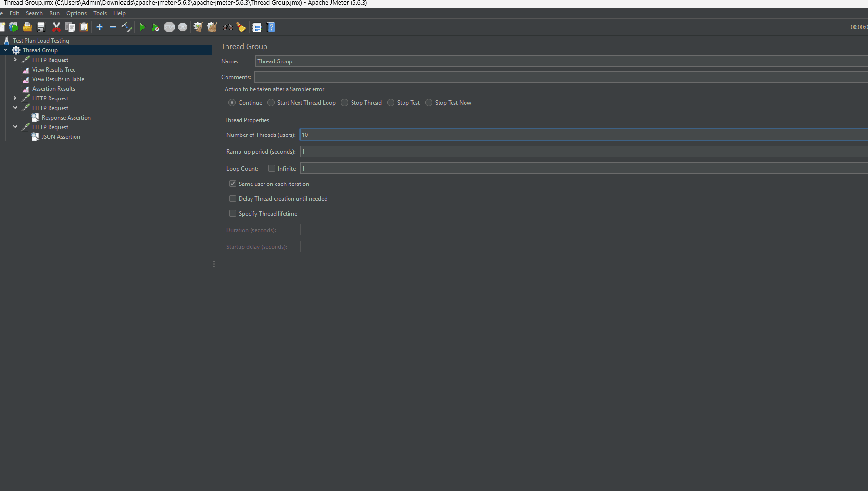This screenshot has height=491, width=868.
Task: Click the Save floppy disk icon
Action: coord(41,27)
